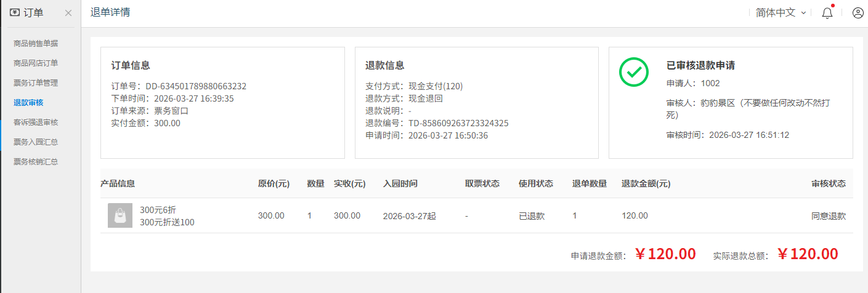Select 票务订单管理 in sidebar

[x=36, y=82]
